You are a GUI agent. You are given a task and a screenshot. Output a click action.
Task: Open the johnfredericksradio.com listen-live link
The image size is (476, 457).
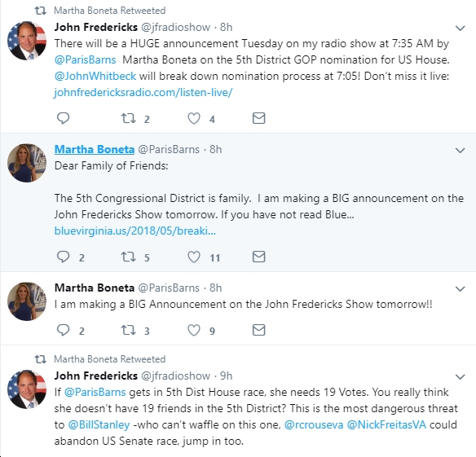click(x=143, y=92)
